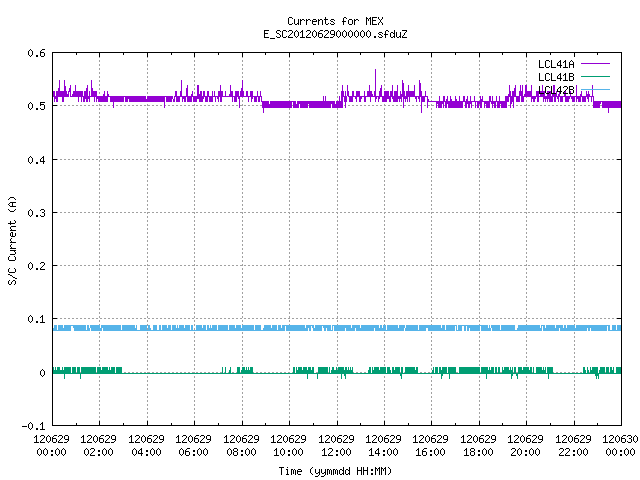Click the 120630 00:00 x-axis tick label
Image resolution: width=640 pixels, height=480 pixels.
pos(620,445)
